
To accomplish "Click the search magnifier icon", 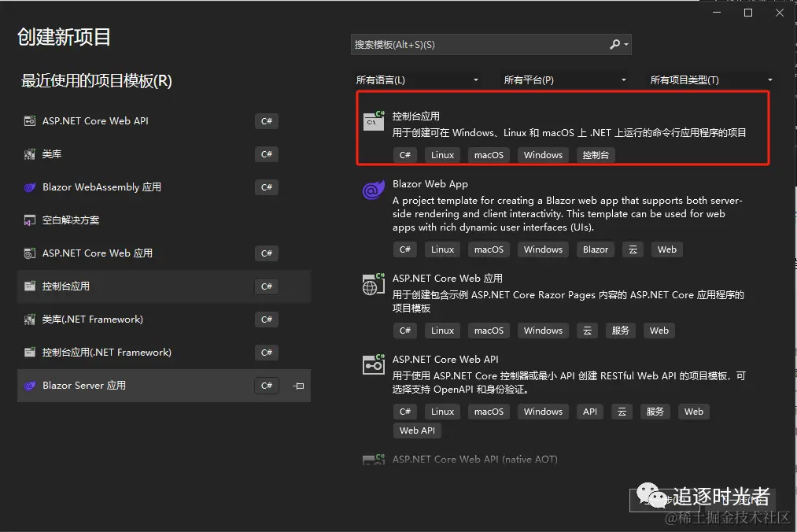I will tap(615, 45).
